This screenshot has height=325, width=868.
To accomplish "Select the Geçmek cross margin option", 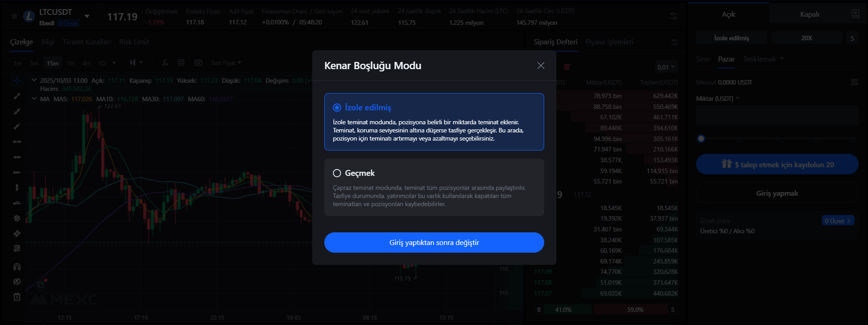I will (x=337, y=173).
